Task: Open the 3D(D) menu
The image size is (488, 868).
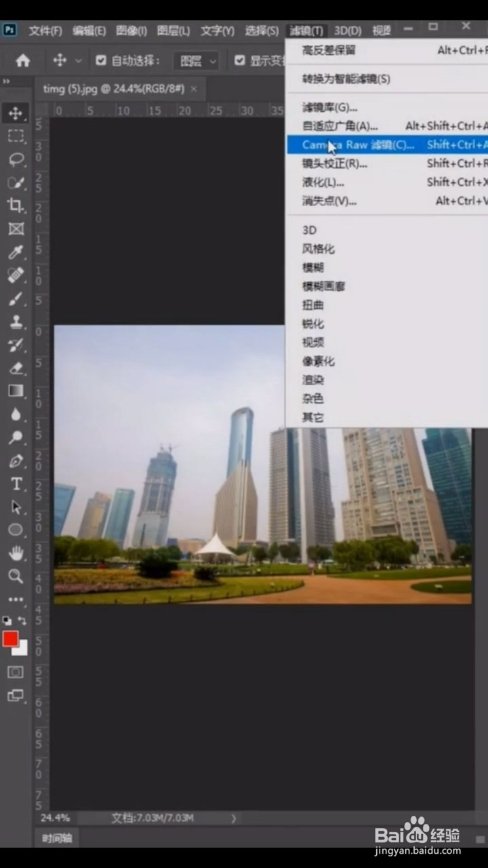Action: (348, 31)
